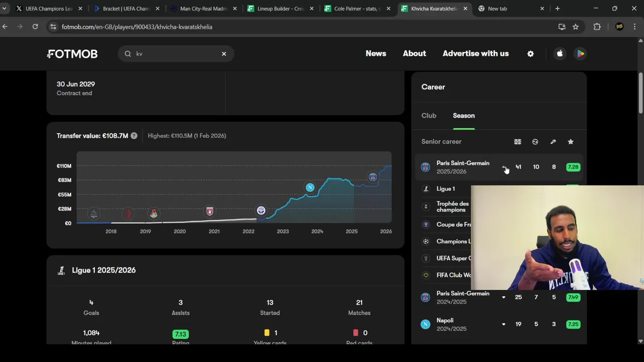Open the browser extensions icon

click(597, 27)
